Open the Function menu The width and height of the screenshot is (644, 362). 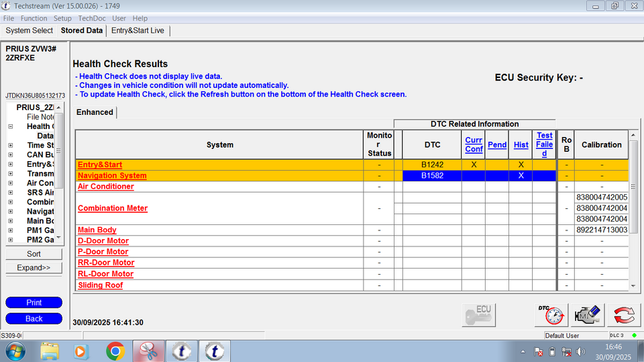click(x=34, y=18)
